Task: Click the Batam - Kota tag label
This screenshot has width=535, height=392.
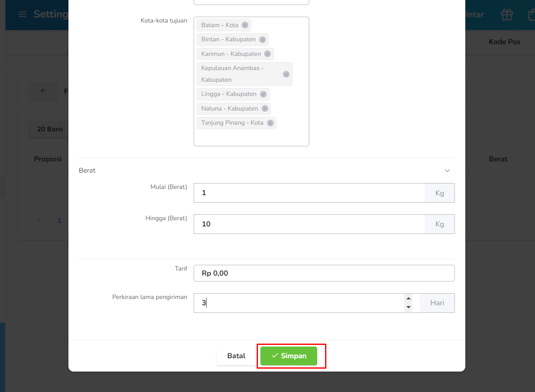Action: (x=220, y=25)
